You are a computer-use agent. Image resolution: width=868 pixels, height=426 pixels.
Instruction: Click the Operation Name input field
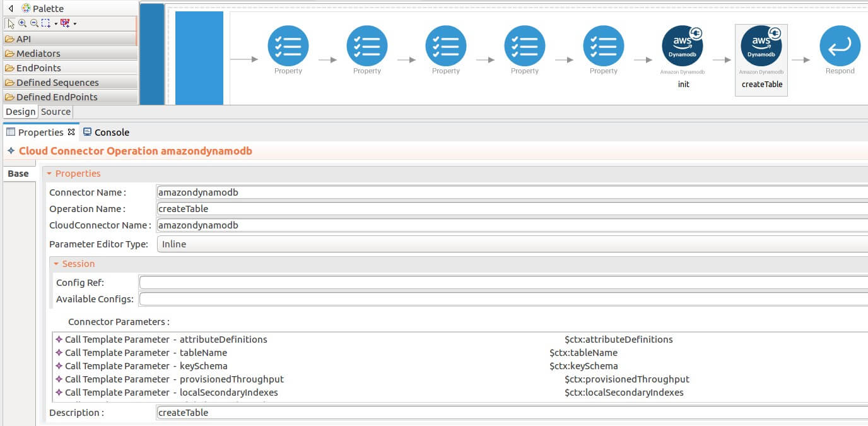512,209
